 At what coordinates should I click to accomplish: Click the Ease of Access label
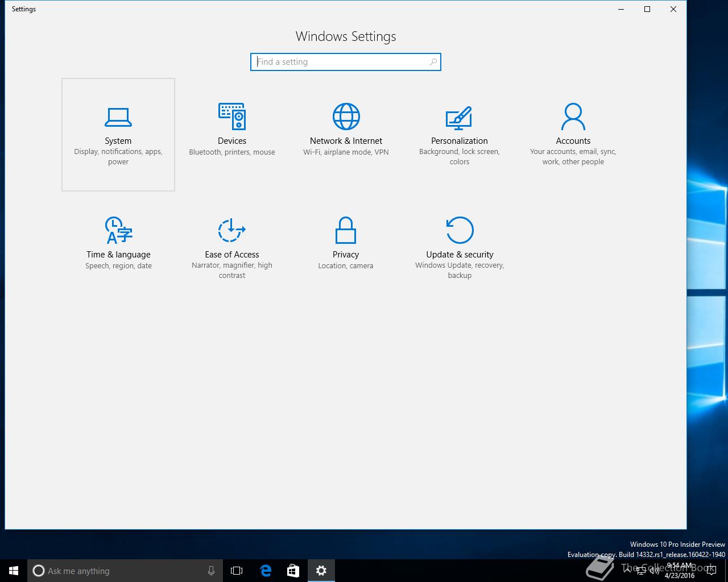[232, 255]
